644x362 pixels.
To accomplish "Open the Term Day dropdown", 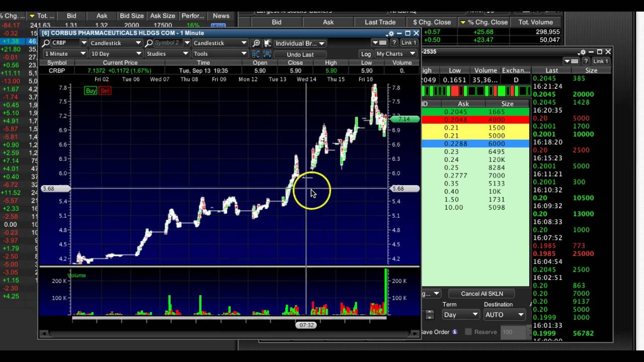I will [x=461, y=315].
